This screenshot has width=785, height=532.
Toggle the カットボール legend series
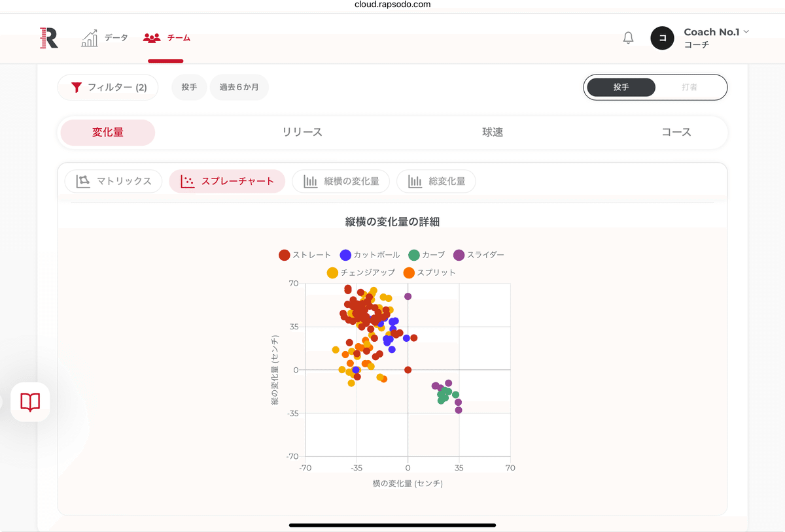click(x=370, y=255)
